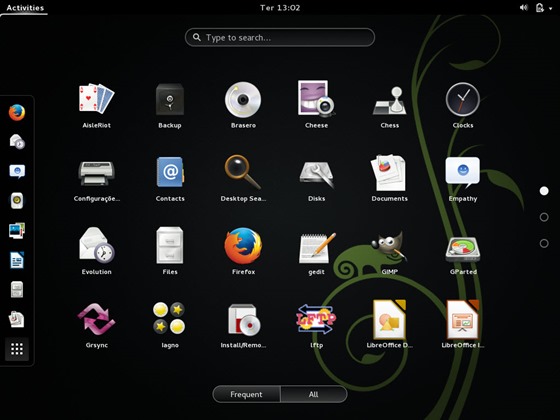This screenshot has width=560, height=420.
Task: Launch the lftp client
Action: point(316,319)
